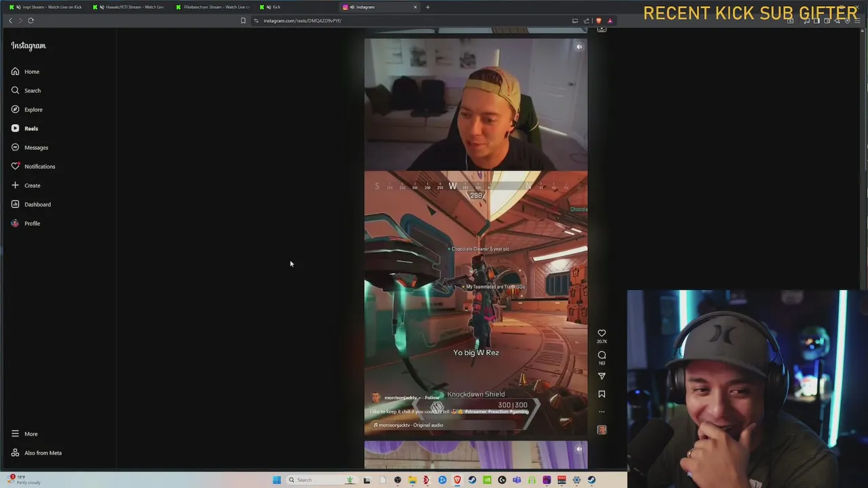Open the three-dot options for the reel
This screenshot has height=488, width=868.
[x=601, y=411]
